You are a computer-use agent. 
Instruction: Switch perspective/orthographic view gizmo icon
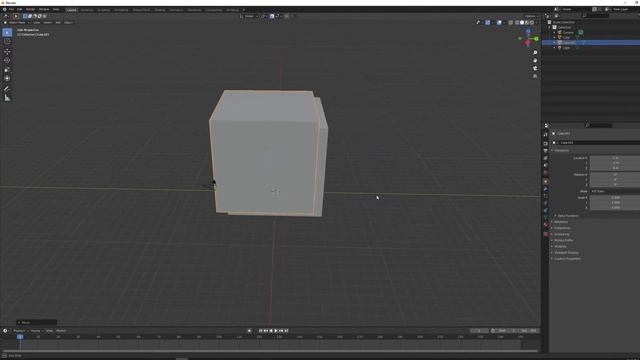(535, 76)
